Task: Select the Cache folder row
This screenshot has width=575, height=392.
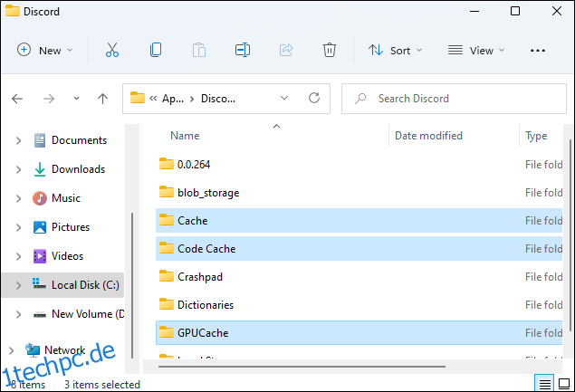Action: [x=359, y=220]
